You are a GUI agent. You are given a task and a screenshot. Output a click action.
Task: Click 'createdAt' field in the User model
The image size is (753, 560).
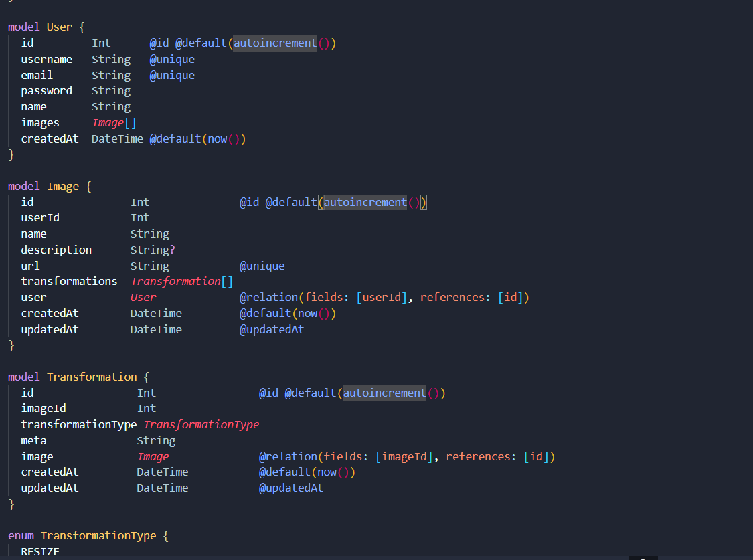[x=50, y=138]
